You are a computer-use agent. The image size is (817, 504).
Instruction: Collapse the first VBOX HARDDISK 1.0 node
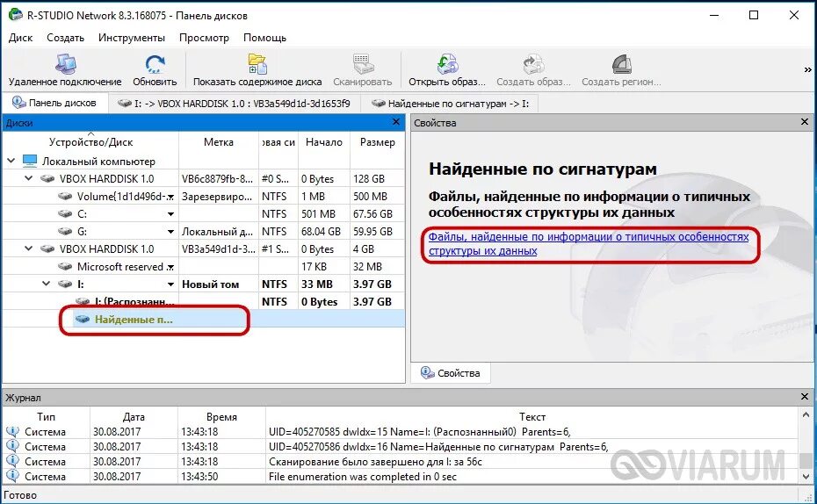click(29, 178)
